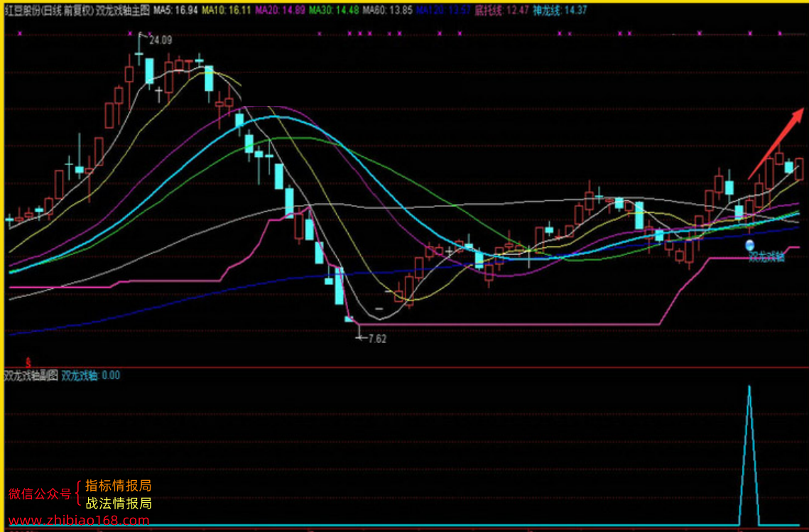The height and width of the screenshot is (532, 809).
Task: Select the MA10: 16.11 indicator label
Action: 227,10
